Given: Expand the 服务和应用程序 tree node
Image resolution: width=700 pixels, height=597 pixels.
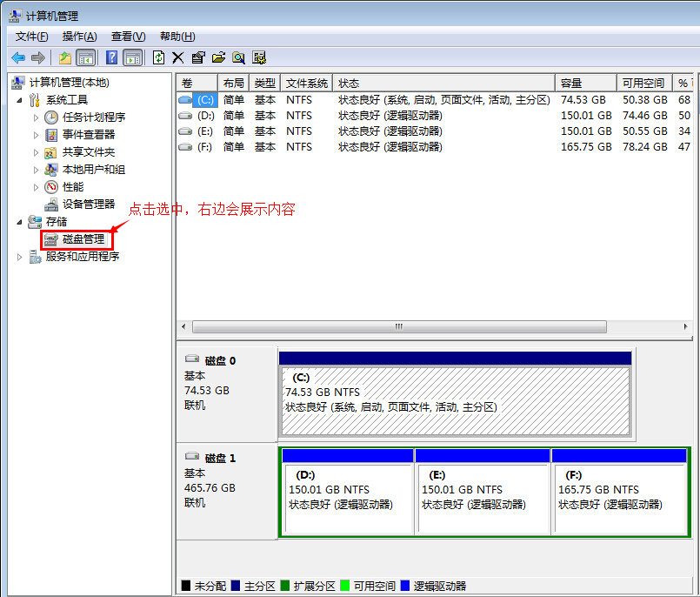Looking at the screenshot, I should pos(20,257).
